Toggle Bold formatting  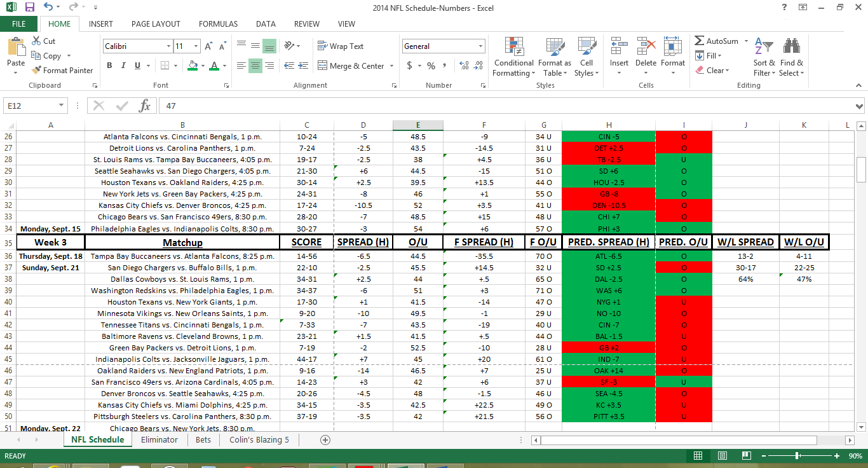tap(109, 65)
